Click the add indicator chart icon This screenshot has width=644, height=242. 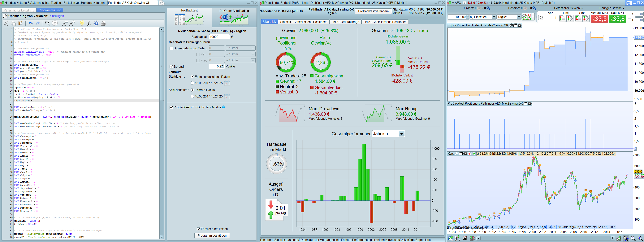526,17
